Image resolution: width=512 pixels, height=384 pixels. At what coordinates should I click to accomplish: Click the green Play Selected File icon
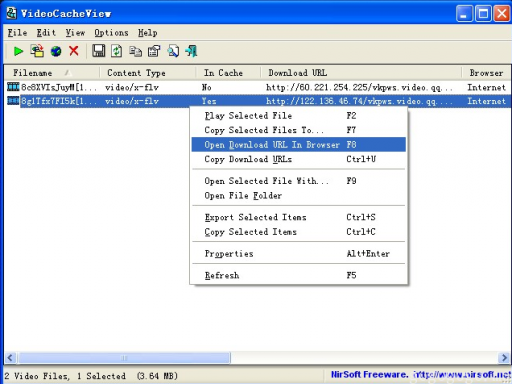18,51
